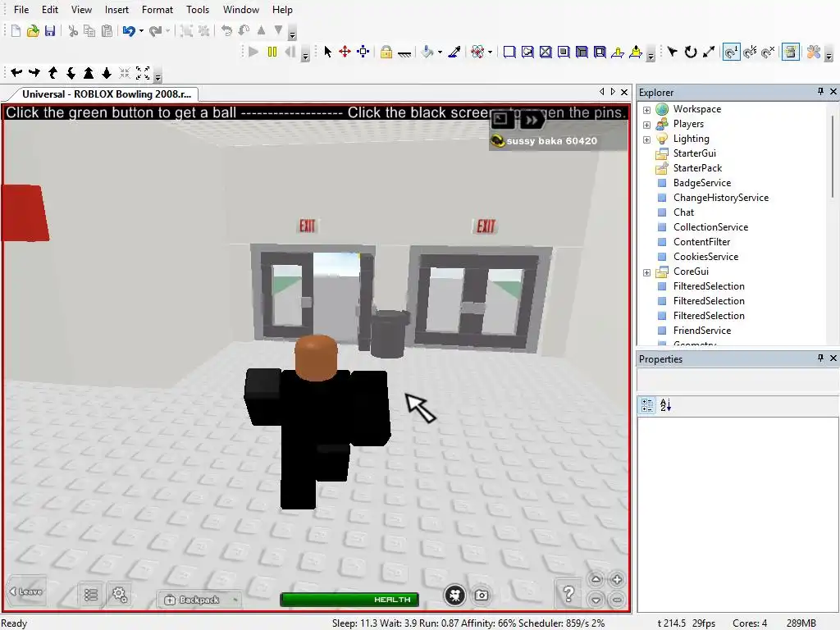The width and height of the screenshot is (840, 630).
Task: Select the Studs surface tool
Action: [564, 52]
